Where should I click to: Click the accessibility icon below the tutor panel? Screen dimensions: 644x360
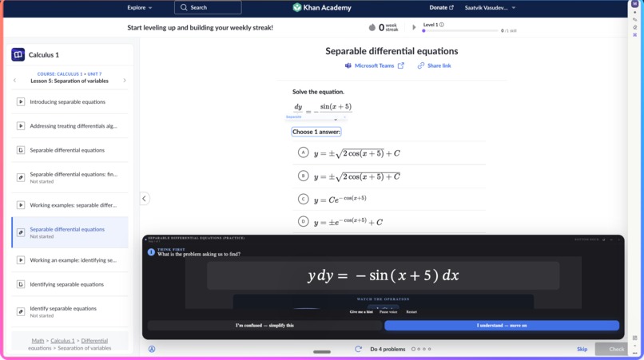pyautogui.click(x=152, y=349)
